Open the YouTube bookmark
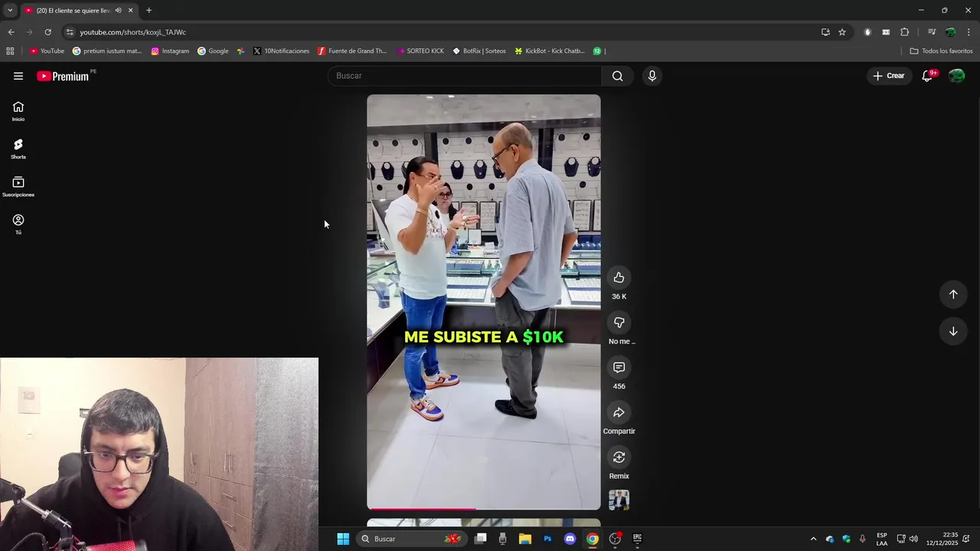 (x=47, y=51)
